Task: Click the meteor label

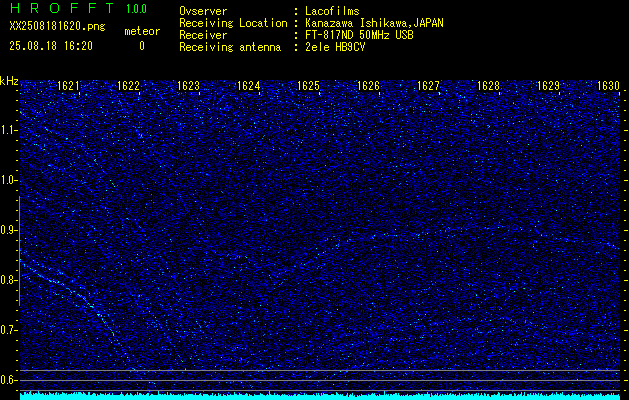Action: coord(142,31)
